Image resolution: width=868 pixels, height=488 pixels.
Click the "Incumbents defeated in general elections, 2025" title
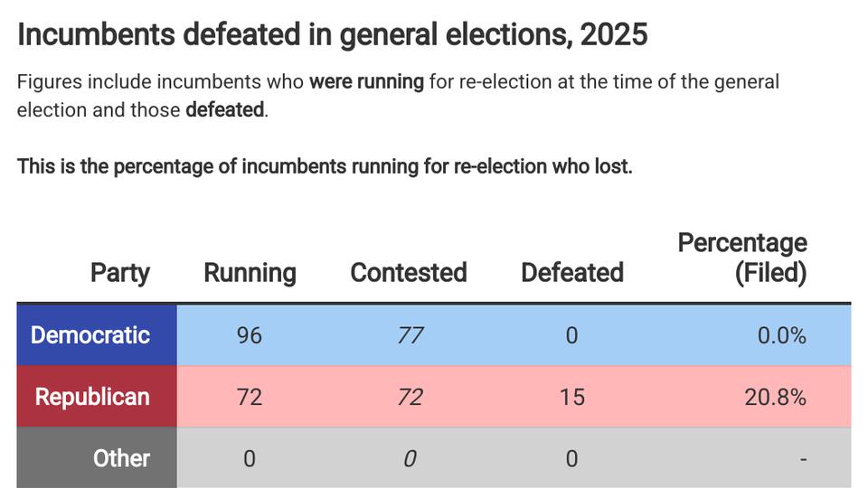pos(332,34)
